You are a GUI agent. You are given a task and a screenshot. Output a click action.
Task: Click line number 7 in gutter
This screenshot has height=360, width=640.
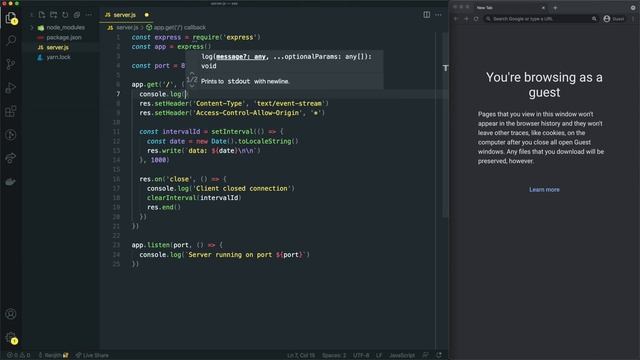tap(118, 94)
